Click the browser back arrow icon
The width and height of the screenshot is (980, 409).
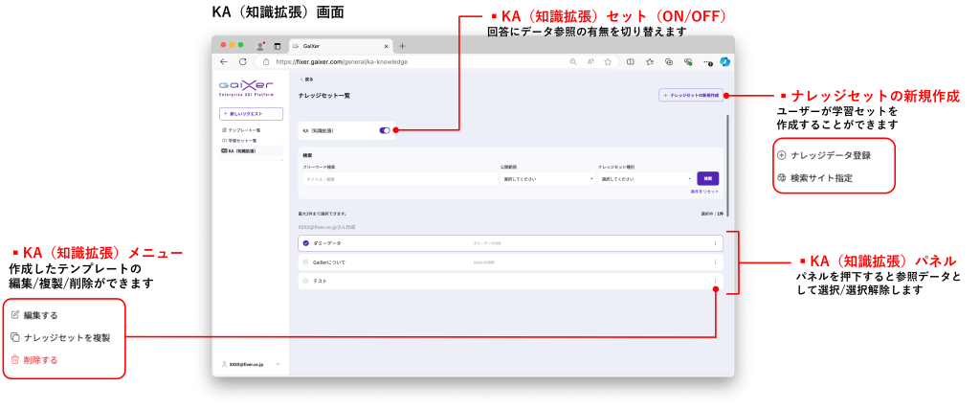223,61
